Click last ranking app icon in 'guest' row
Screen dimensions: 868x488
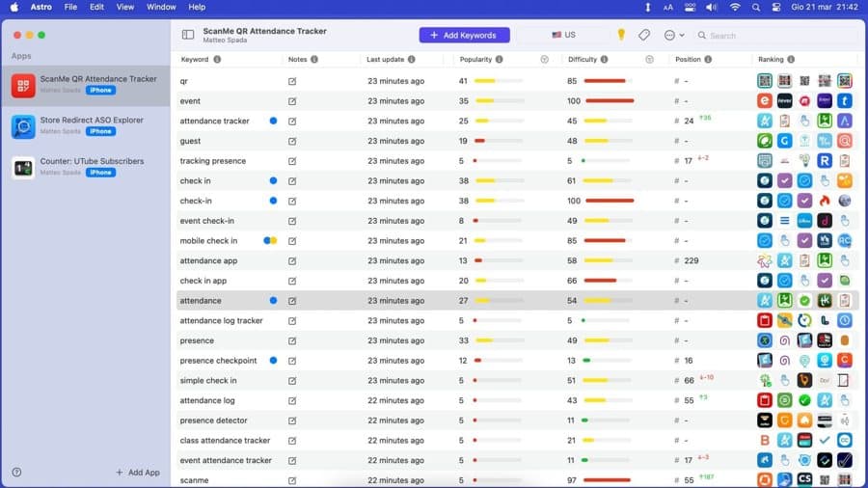coord(844,141)
